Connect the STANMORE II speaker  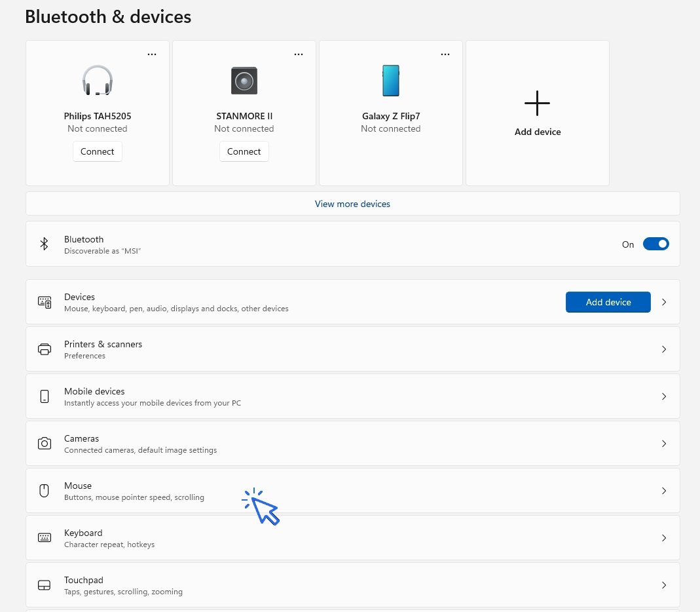(244, 151)
